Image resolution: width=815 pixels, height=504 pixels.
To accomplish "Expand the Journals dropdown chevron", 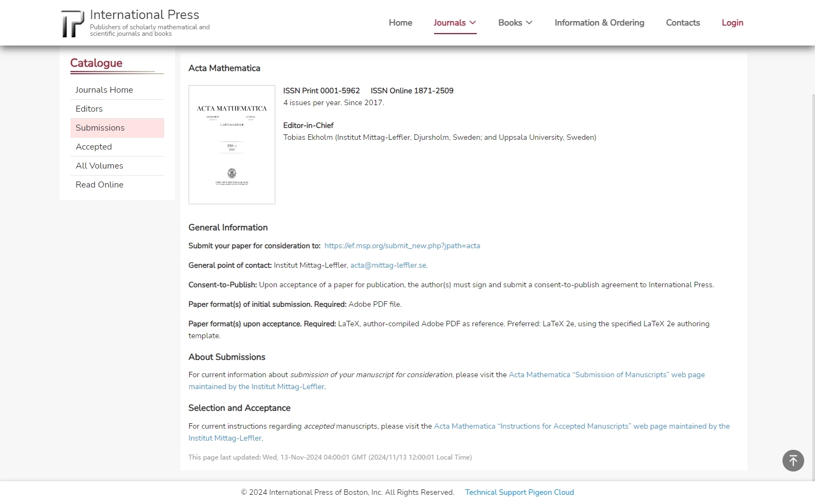I will pyautogui.click(x=473, y=23).
